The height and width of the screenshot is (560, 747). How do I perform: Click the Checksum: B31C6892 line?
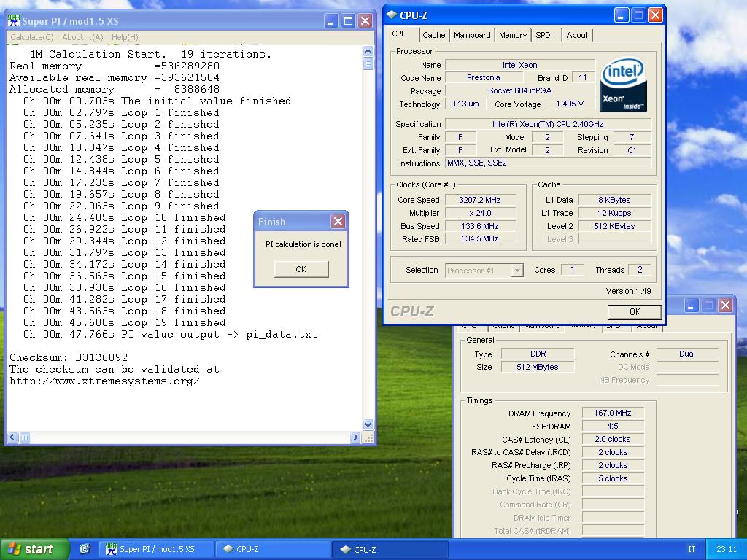click(69, 357)
